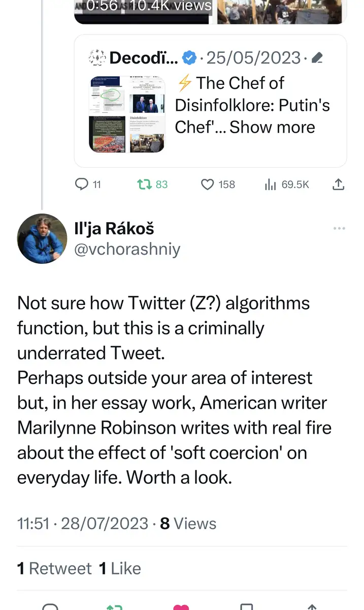364x610 pixels.
Task: Tap the Il'ja Rákoš display name
Action: point(114,229)
